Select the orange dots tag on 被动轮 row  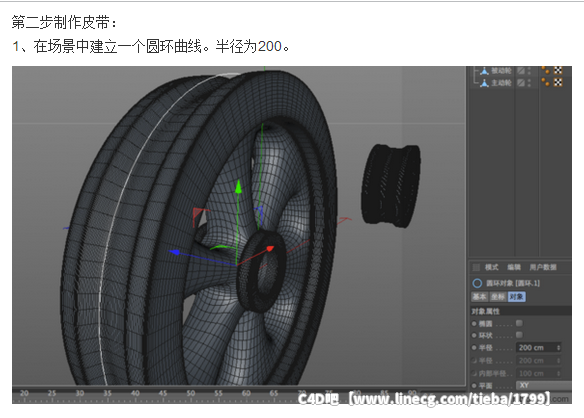coord(545,70)
